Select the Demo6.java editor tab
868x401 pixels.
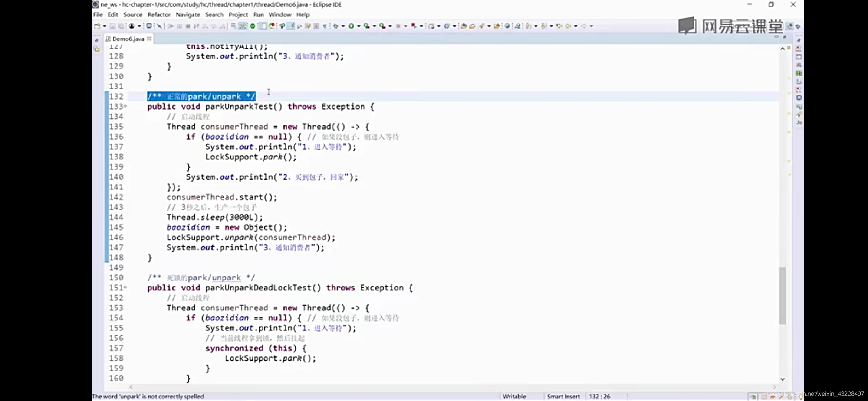[x=128, y=39]
